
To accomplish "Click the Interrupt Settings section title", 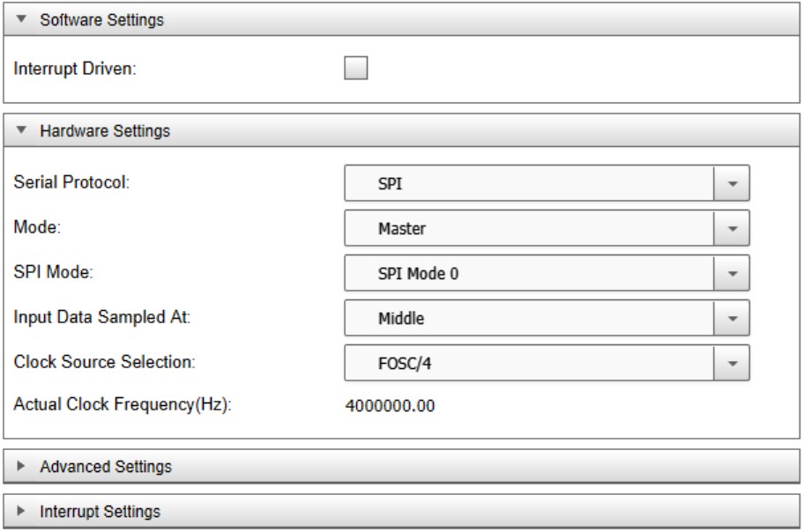I will (100, 511).
